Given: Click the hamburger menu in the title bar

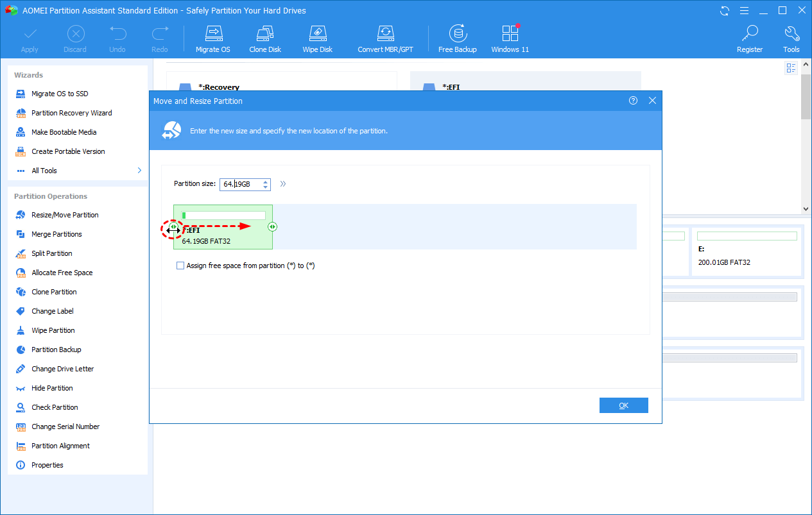Looking at the screenshot, I should (x=744, y=10).
